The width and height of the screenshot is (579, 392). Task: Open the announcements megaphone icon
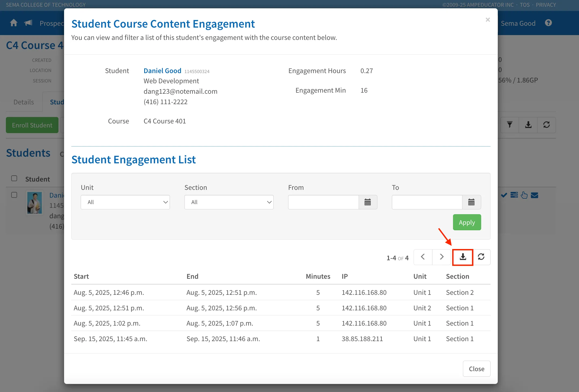pos(28,23)
